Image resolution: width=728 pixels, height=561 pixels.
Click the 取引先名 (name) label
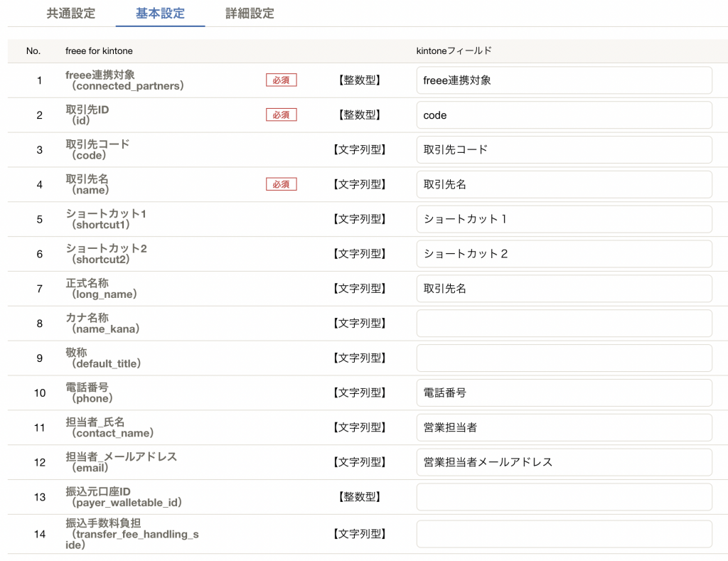click(87, 184)
